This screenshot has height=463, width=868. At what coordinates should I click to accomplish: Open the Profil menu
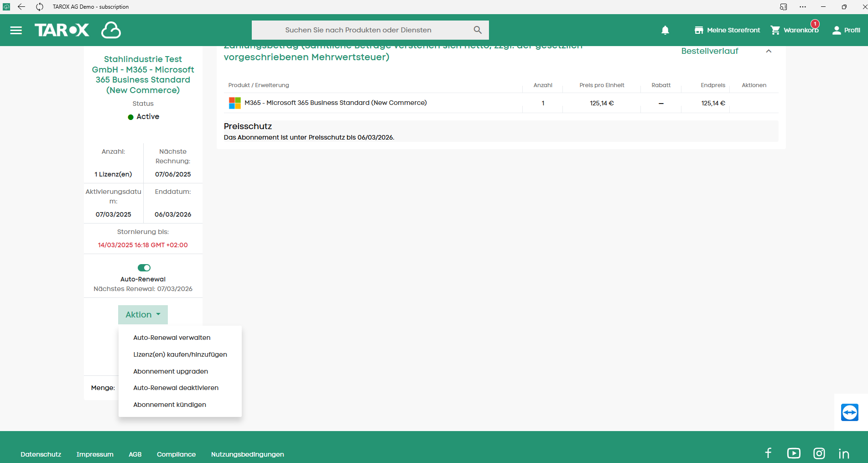point(846,30)
